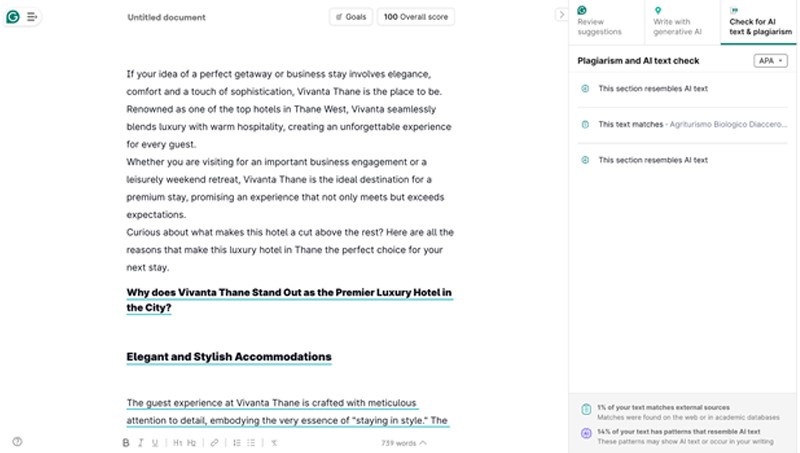Apply a bulleted list from the toolbar
800x453 pixels.
[x=251, y=442]
